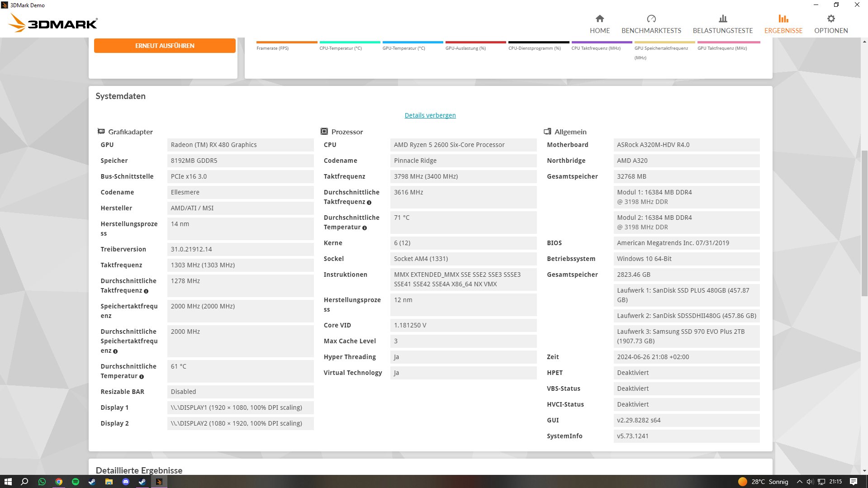This screenshot has height=488, width=868.
Task: Select Core VID 1.181250 V value
Action: 463,325
